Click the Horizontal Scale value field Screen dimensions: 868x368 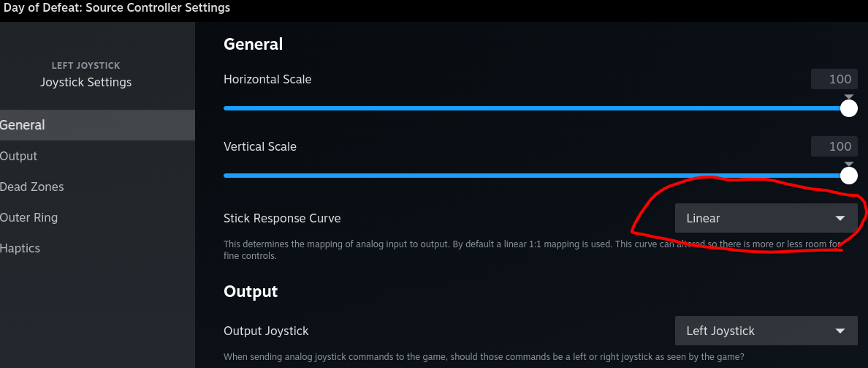pos(834,79)
